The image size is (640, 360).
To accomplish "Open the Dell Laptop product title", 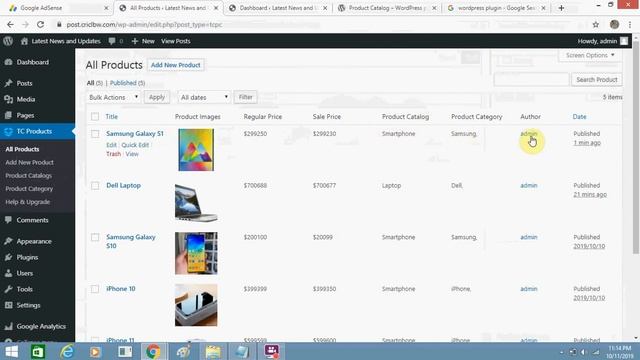I will point(123,185).
